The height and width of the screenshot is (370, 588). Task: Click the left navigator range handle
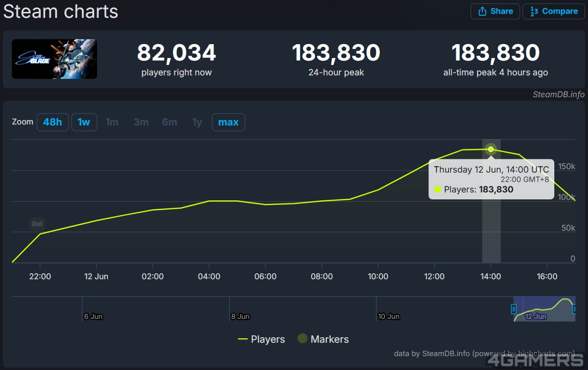click(514, 309)
